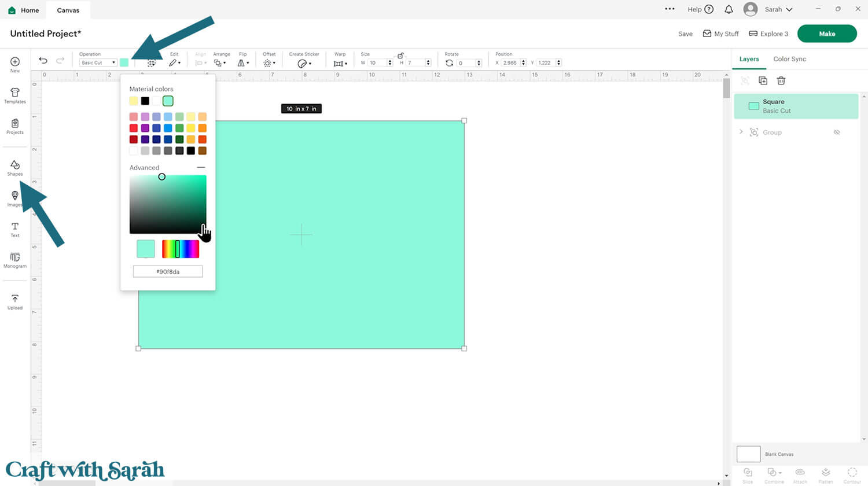Select the Square layer

pyautogui.click(x=796, y=106)
